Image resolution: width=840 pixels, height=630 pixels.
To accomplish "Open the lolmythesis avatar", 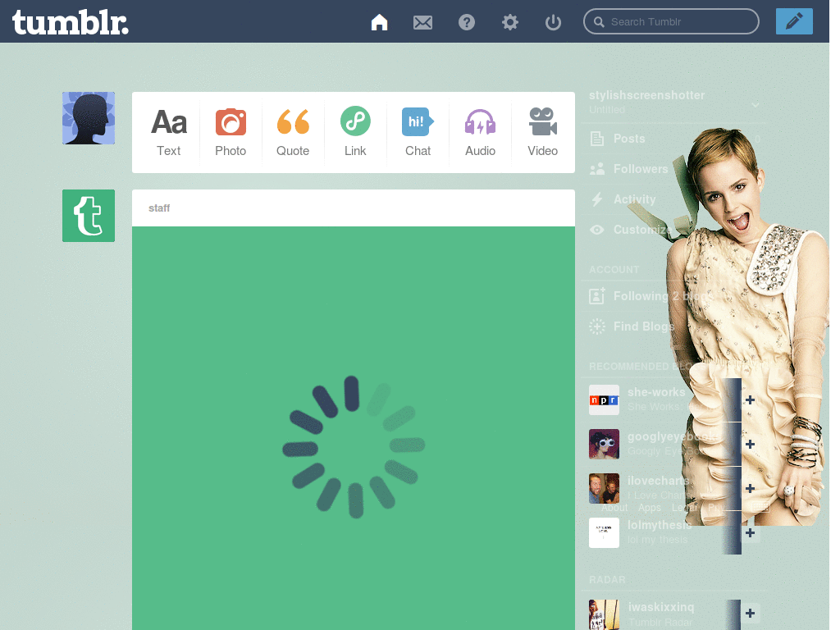I will [604, 532].
